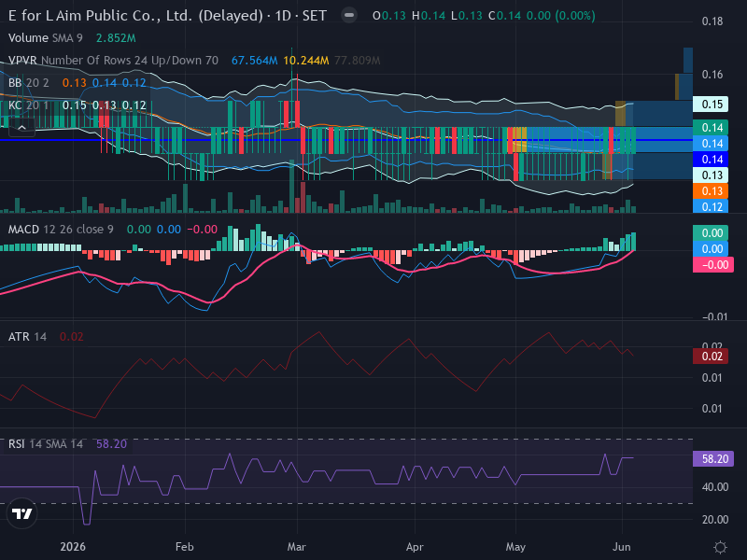Click the RSI 14 SMA 14 legend

[x=45, y=444]
